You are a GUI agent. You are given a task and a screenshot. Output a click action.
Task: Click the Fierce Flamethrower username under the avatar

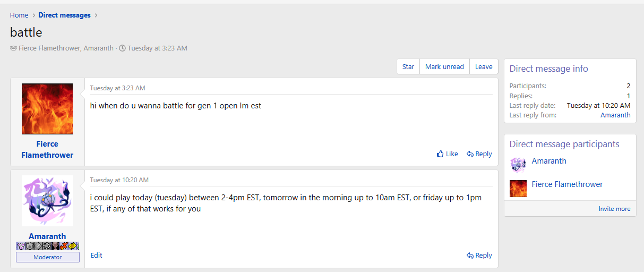[x=47, y=149]
